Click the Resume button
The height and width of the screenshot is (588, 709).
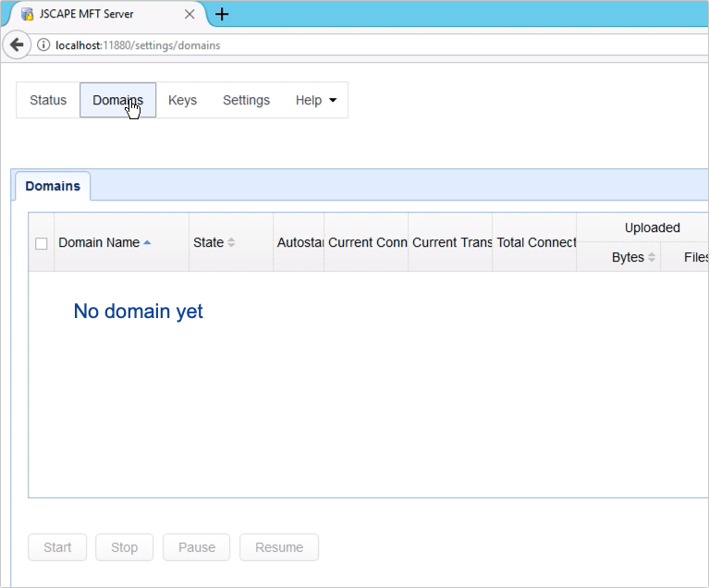279,547
